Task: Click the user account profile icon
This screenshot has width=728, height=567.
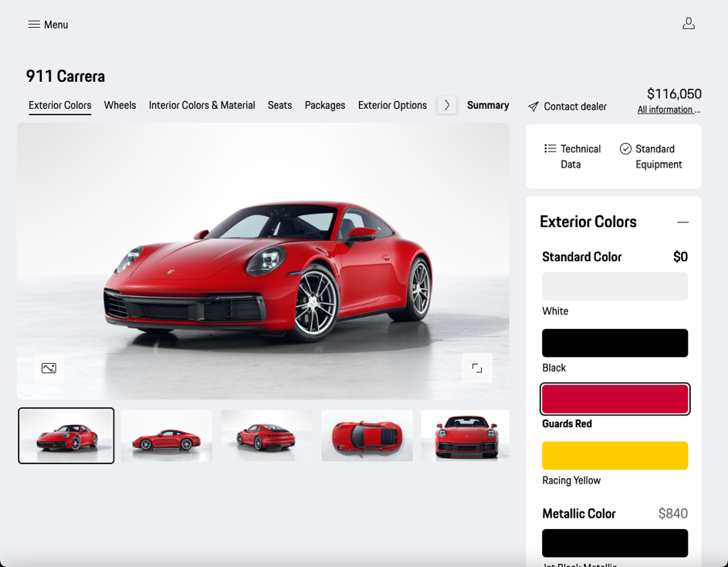Action: [688, 24]
